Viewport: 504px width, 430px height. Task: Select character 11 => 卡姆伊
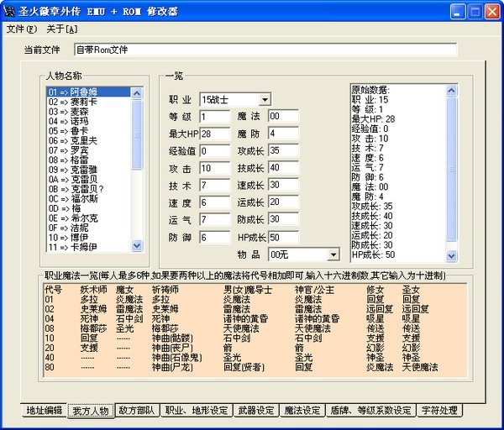pyautogui.click(x=89, y=247)
